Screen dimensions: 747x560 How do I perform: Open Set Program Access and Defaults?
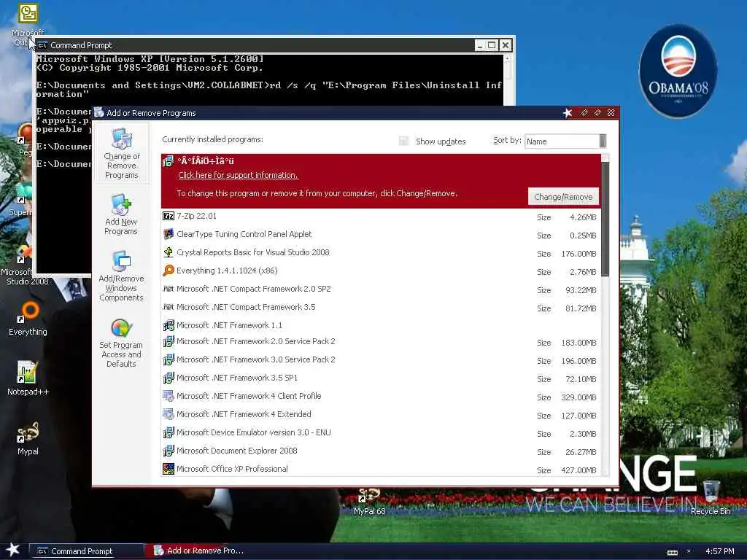(121, 341)
